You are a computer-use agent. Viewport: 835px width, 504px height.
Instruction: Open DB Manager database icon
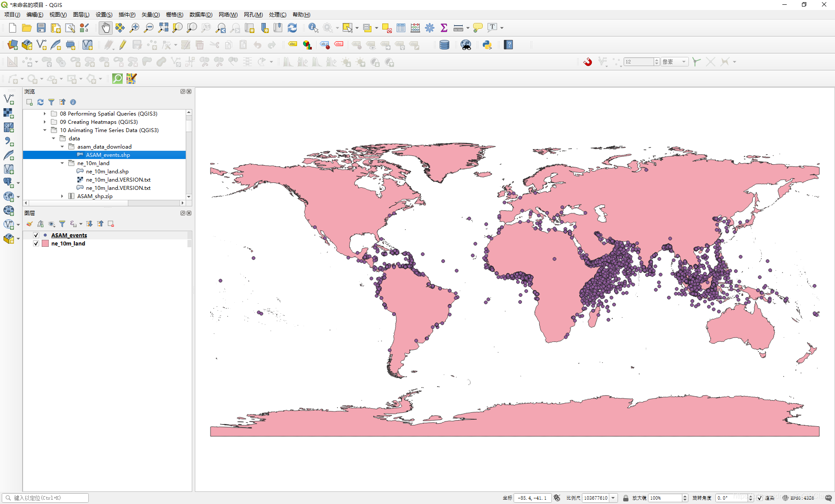[444, 45]
